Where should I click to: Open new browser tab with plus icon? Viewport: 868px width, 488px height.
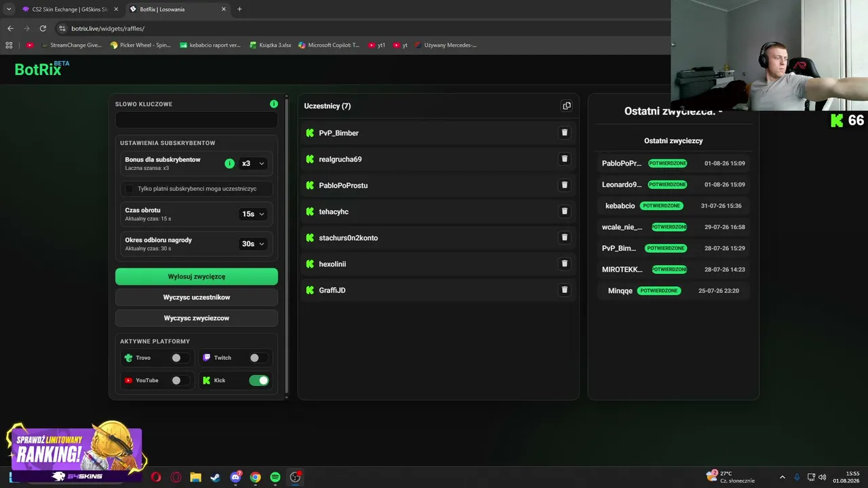coord(239,9)
